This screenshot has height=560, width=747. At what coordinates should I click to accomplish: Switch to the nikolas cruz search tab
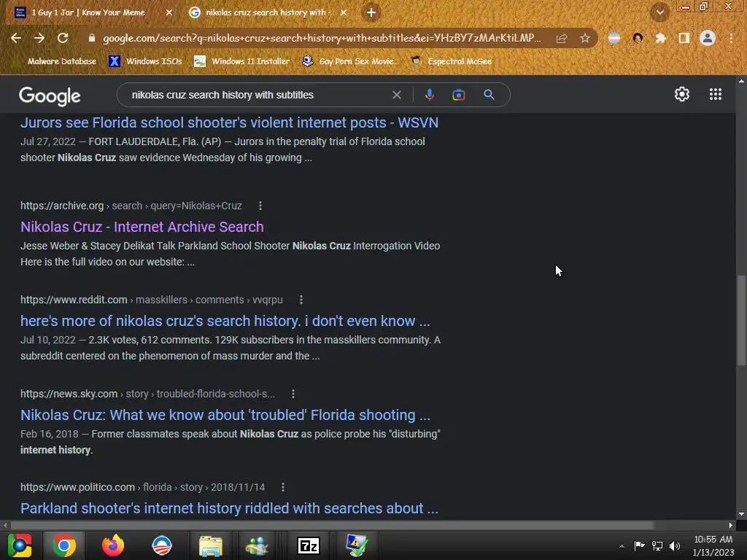[266, 12]
